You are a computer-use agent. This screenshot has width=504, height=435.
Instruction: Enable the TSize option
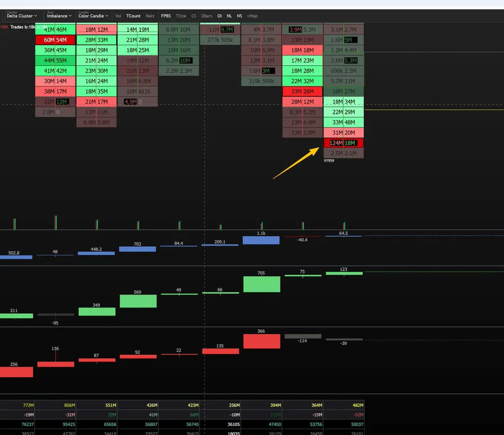[x=181, y=16]
